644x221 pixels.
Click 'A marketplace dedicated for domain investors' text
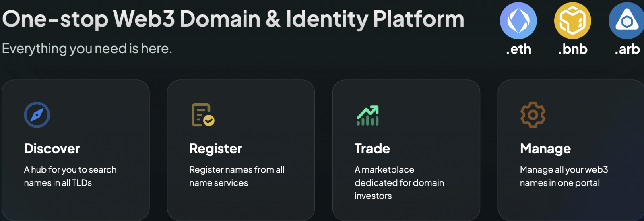pyautogui.click(x=399, y=183)
